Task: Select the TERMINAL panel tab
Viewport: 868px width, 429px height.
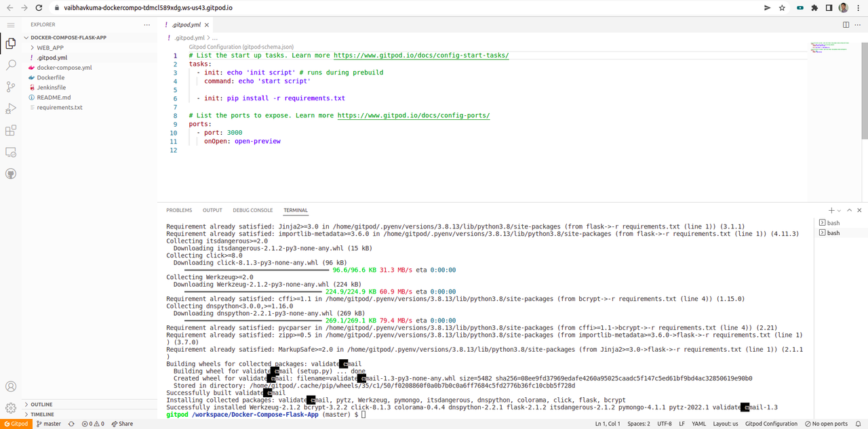Action: coord(296,210)
